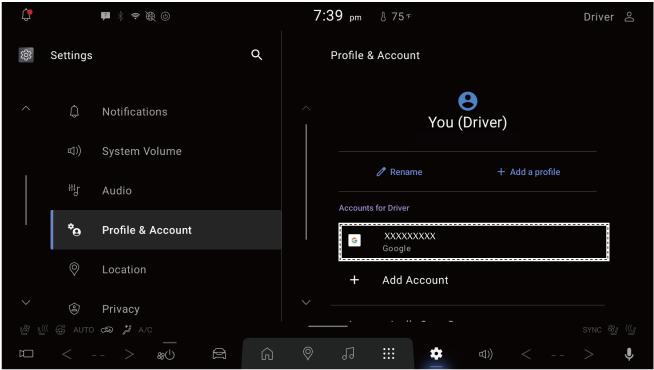Tap the search magnifier in Settings
Viewport: 654px width, 370px height.
(x=257, y=55)
